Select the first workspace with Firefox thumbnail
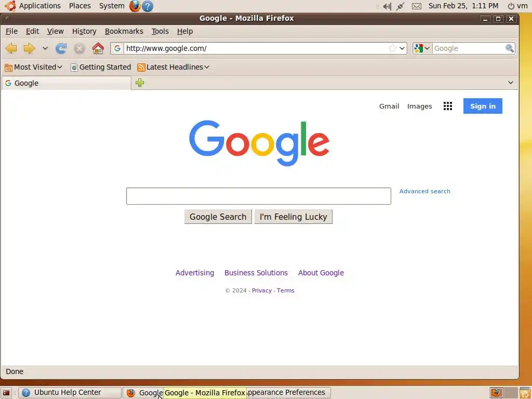 click(496, 393)
